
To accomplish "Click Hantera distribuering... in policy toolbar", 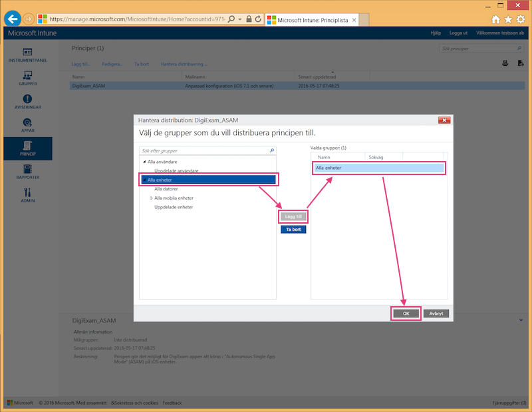I will click(184, 64).
